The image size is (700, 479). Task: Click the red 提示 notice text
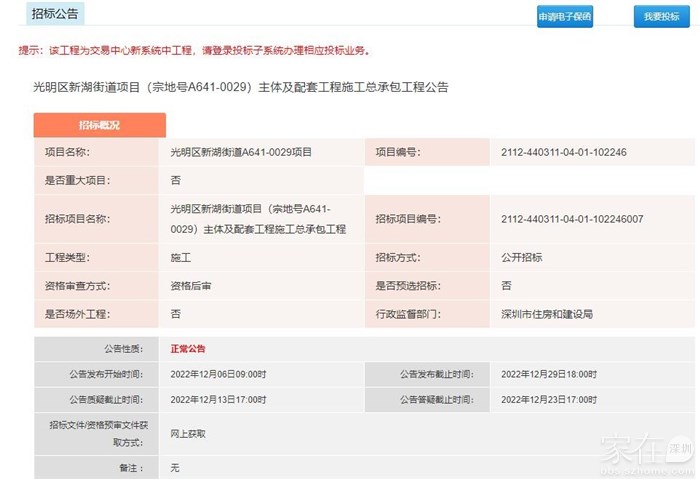[x=195, y=50]
